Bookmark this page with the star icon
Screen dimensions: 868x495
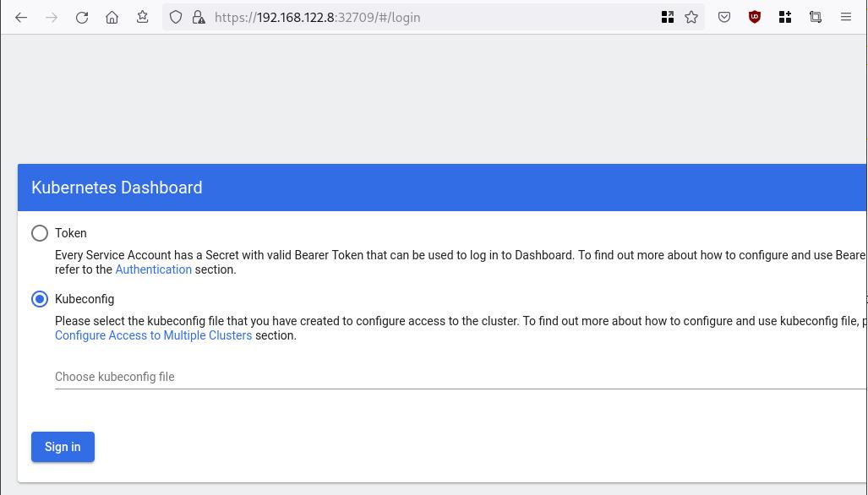[691, 17]
